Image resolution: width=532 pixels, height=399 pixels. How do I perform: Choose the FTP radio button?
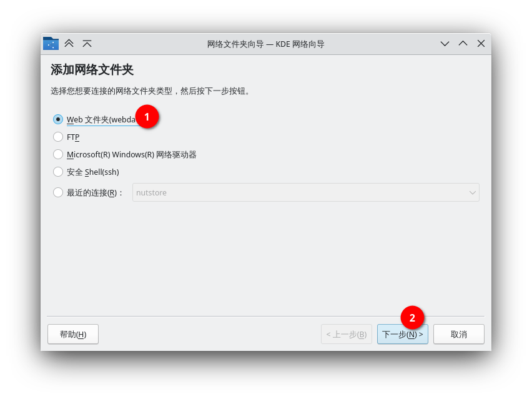tap(58, 137)
